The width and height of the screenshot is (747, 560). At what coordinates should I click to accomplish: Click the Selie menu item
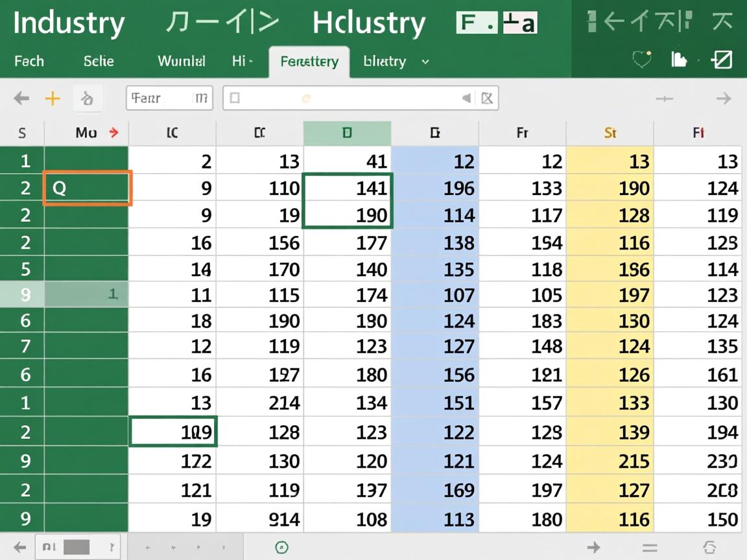coord(99,62)
